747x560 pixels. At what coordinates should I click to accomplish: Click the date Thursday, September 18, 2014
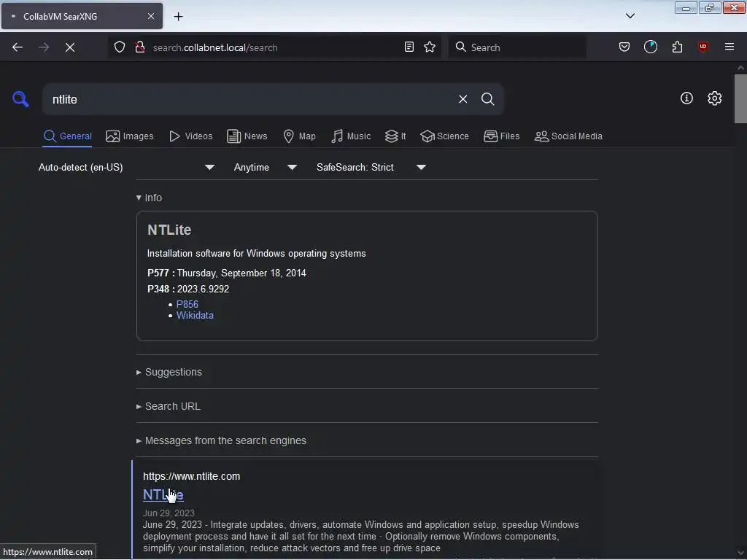click(241, 273)
